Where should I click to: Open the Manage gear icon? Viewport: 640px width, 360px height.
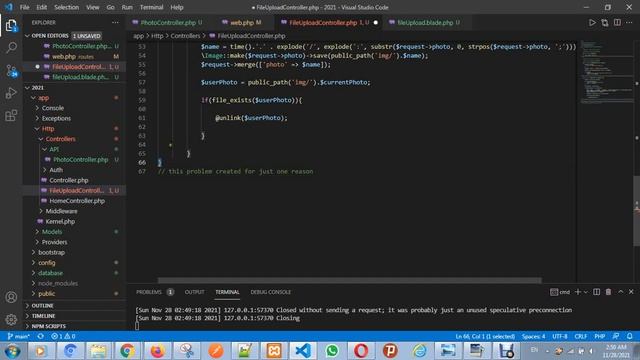[x=11, y=319]
